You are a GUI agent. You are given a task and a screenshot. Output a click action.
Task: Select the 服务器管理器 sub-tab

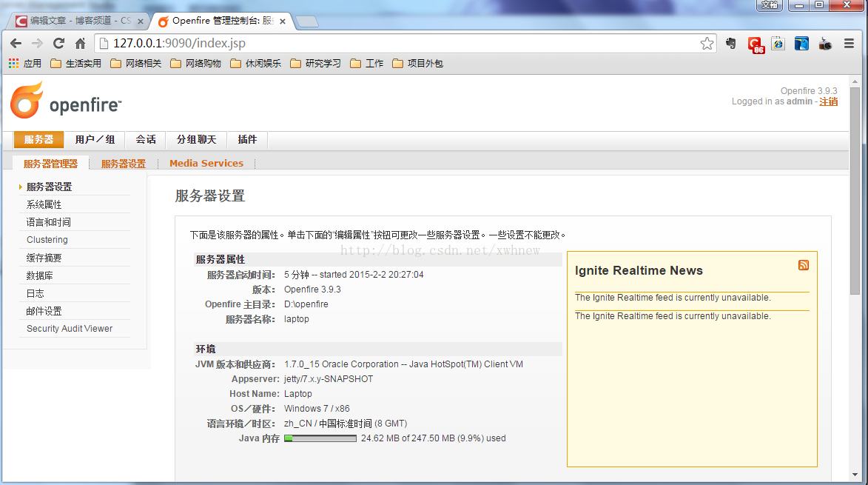tap(50, 164)
